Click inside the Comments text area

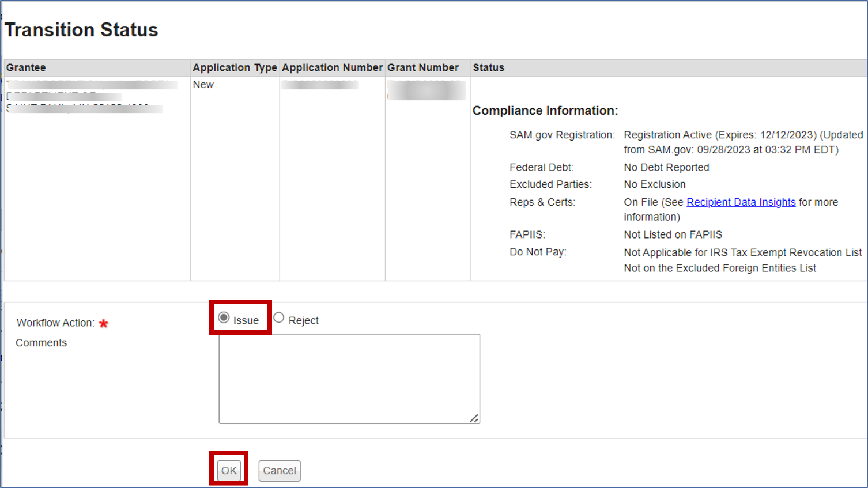tap(349, 379)
